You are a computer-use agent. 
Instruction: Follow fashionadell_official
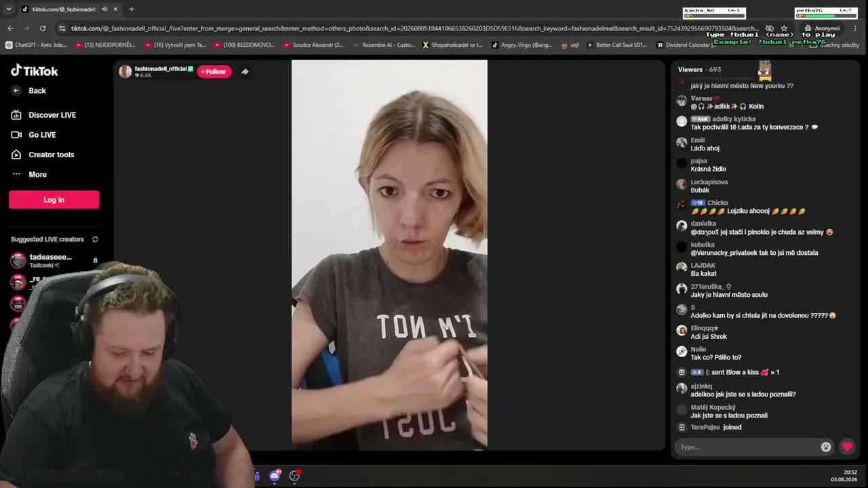214,72
